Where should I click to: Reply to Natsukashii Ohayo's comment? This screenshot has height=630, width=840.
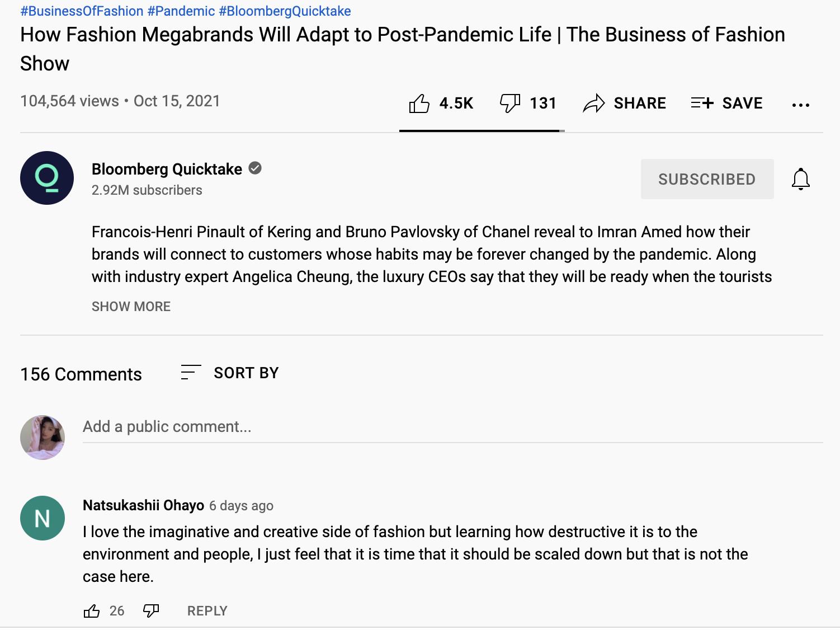point(207,611)
